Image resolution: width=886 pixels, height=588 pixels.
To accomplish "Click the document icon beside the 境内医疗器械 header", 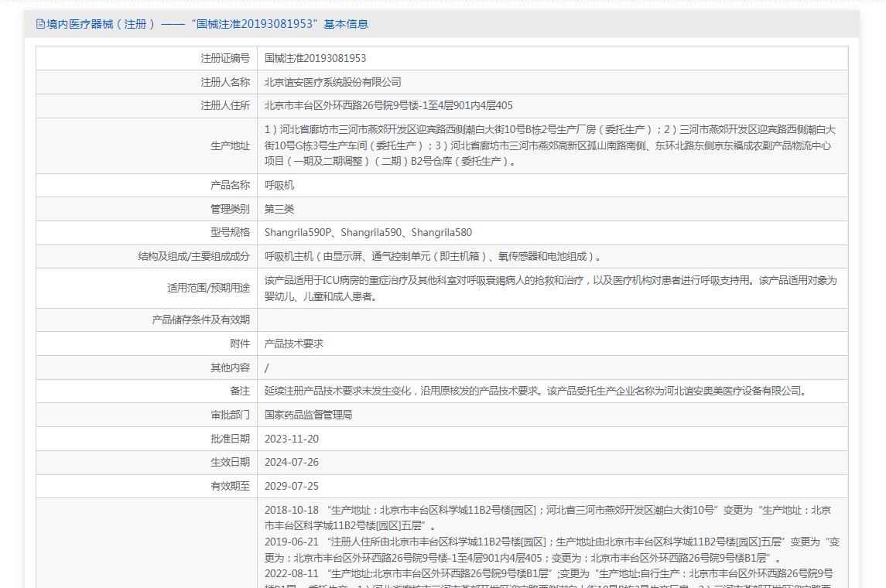I will [40, 24].
